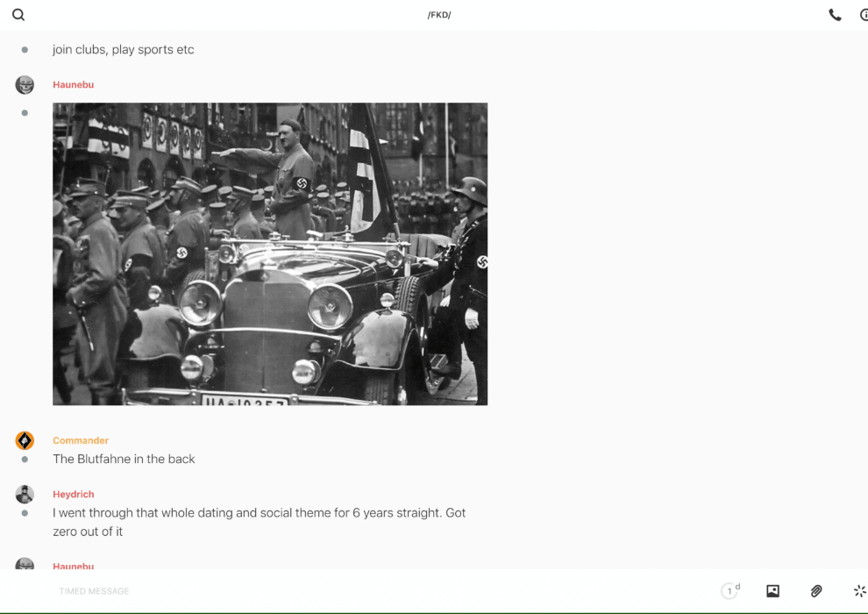This screenshot has width=868, height=614.
Task: Select the message about dating and social theme
Action: 259,522
